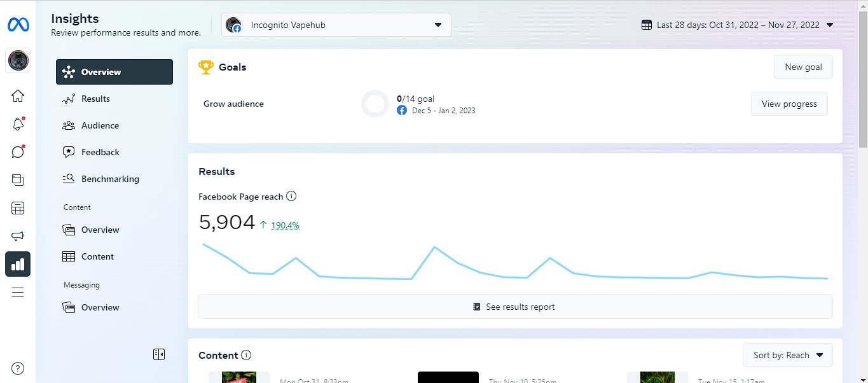This screenshot has width=868, height=383.
Task: Open the page profile avatar in sidebar
Action: click(18, 60)
